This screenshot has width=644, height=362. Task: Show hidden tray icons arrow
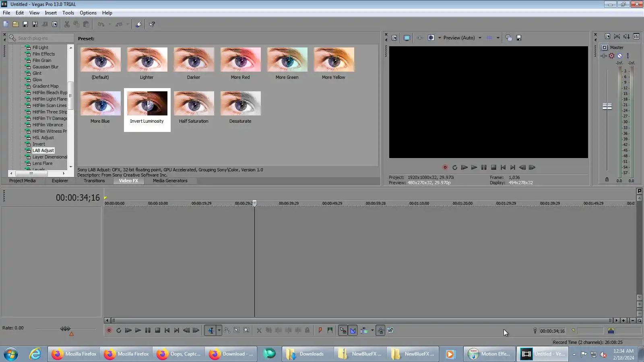[x=574, y=354]
